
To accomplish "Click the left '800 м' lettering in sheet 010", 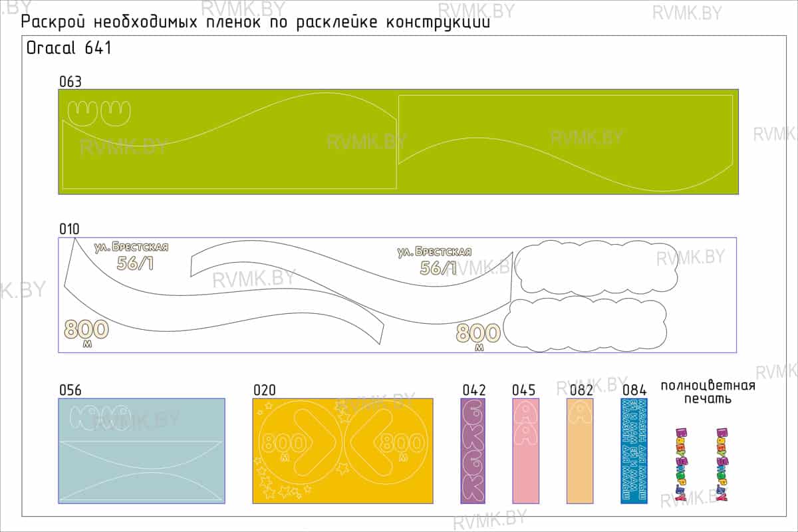I will [85, 334].
